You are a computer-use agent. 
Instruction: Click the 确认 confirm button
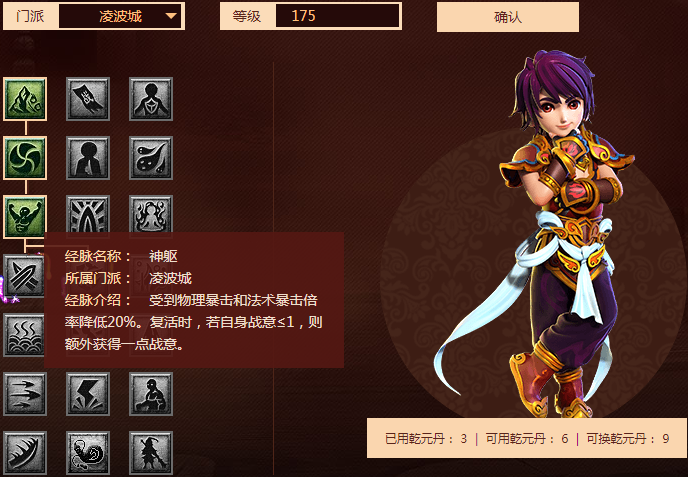click(508, 17)
